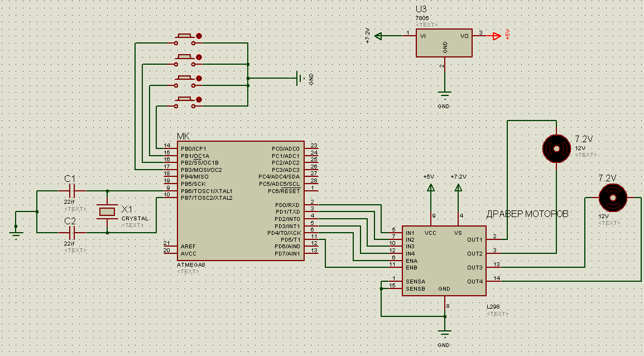The height and width of the screenshot is (356, 644).
Task: Toggle the latch dot on topmost pushbutton
Action: click(199, 36)
